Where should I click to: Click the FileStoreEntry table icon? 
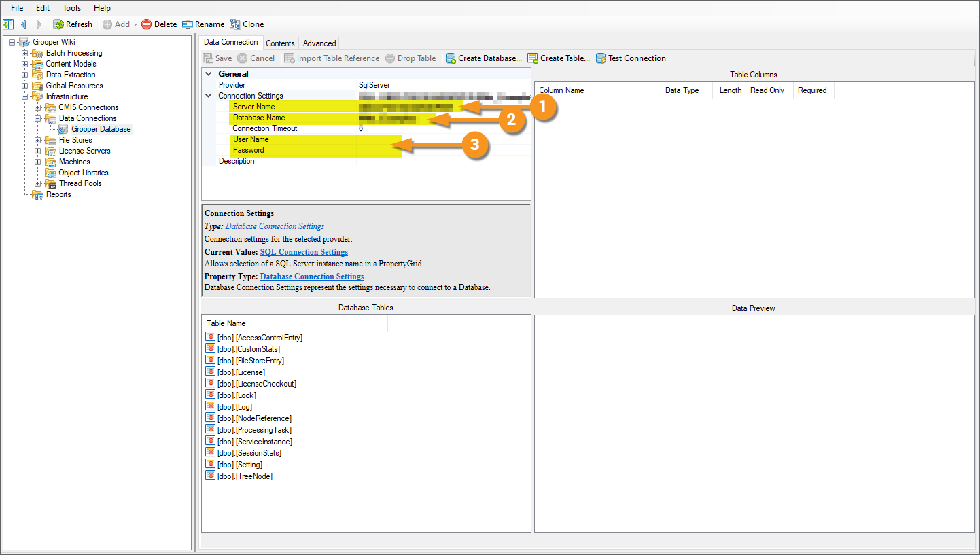click(x=210, y=360)
